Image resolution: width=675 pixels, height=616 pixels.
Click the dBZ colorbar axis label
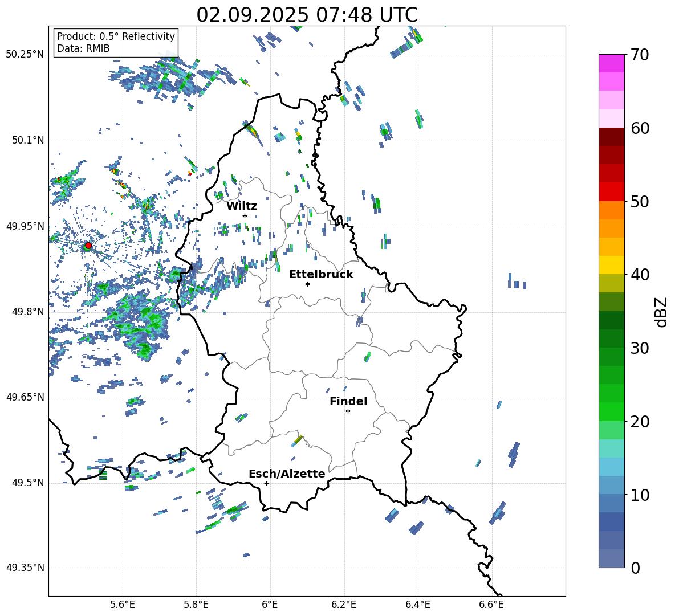click(661, 312)
